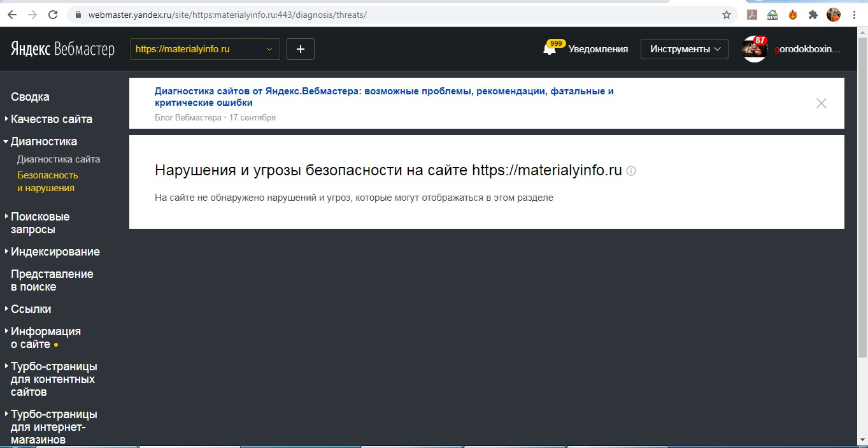Expand Поисковые запросы section
This screenshot has width=868, height=448.
(x=40, y=223)
